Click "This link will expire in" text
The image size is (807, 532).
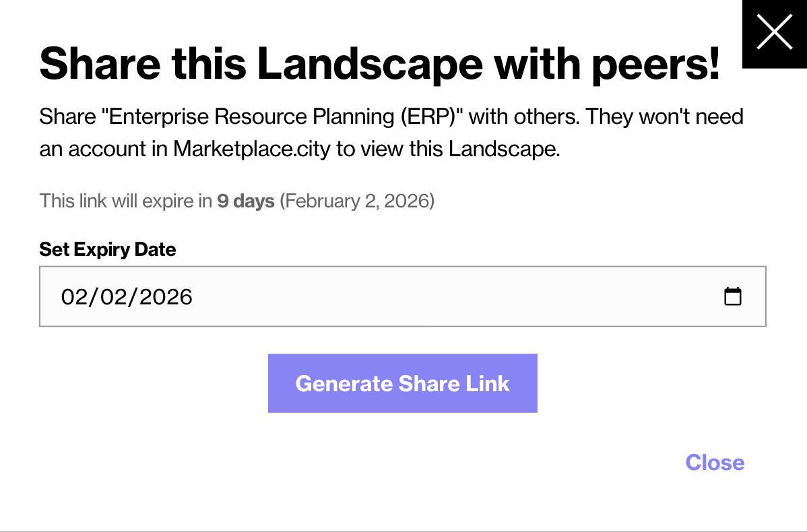coord(126,201)
